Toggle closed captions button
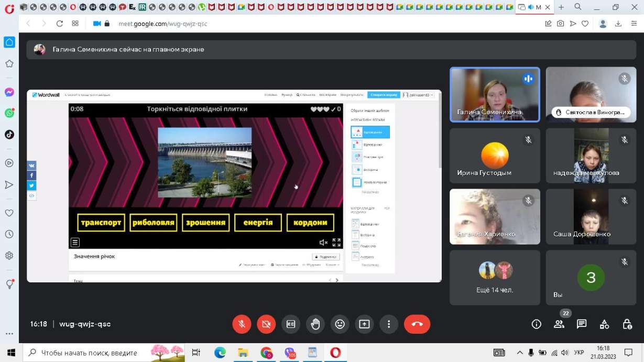This screenshot has height=362, width=644. pyautogui.click(x=291, y=324)
